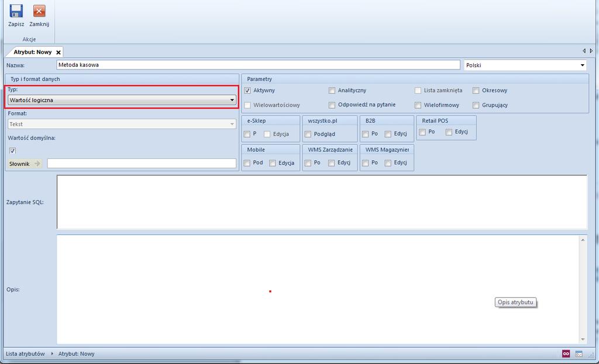Select the Atrybut: Nowy tab
Screen dimensions: 599x364
coord(33,52)
